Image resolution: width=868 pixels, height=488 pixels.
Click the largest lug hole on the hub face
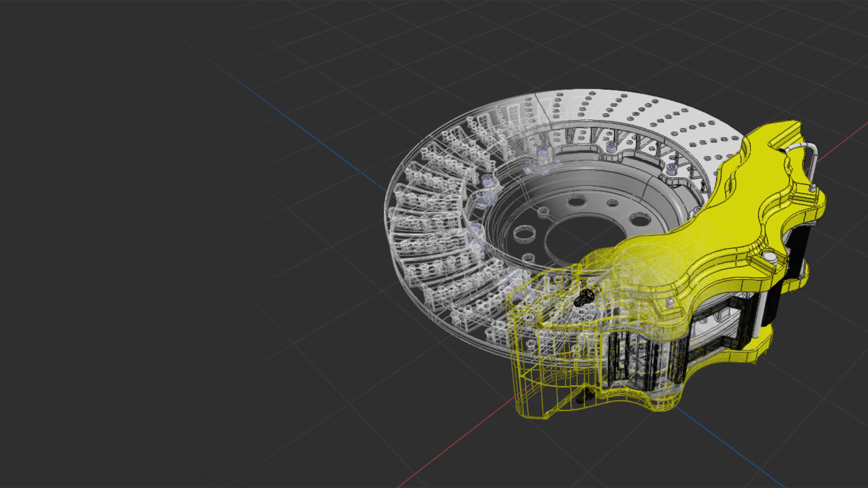[x=639, y=219]
